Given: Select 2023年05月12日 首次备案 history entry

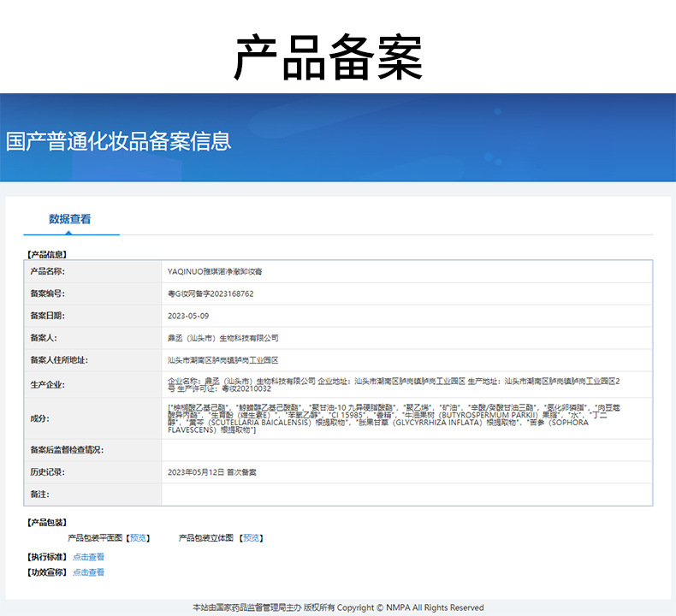Looking at the screenshot, I should point(211,472).
